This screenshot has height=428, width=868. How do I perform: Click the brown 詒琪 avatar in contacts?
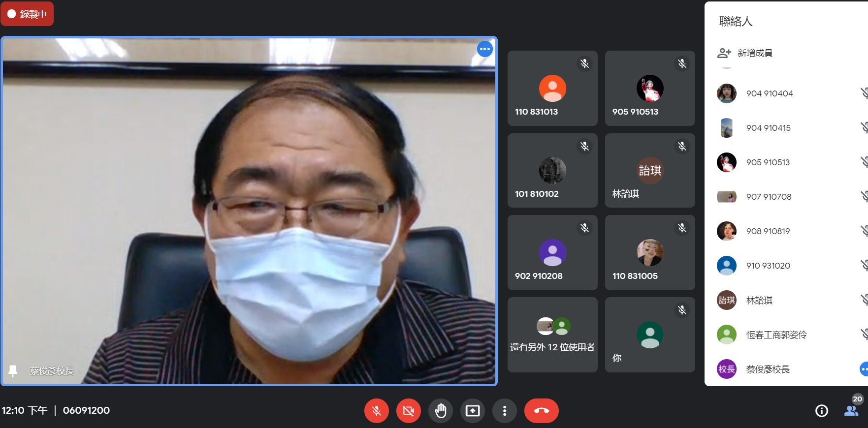[727, 300]
